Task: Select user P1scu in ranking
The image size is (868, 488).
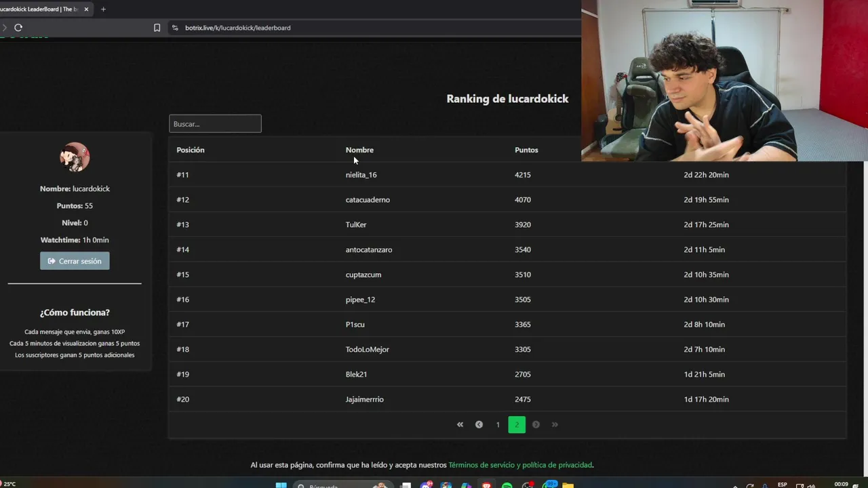Action: point(355,325)
